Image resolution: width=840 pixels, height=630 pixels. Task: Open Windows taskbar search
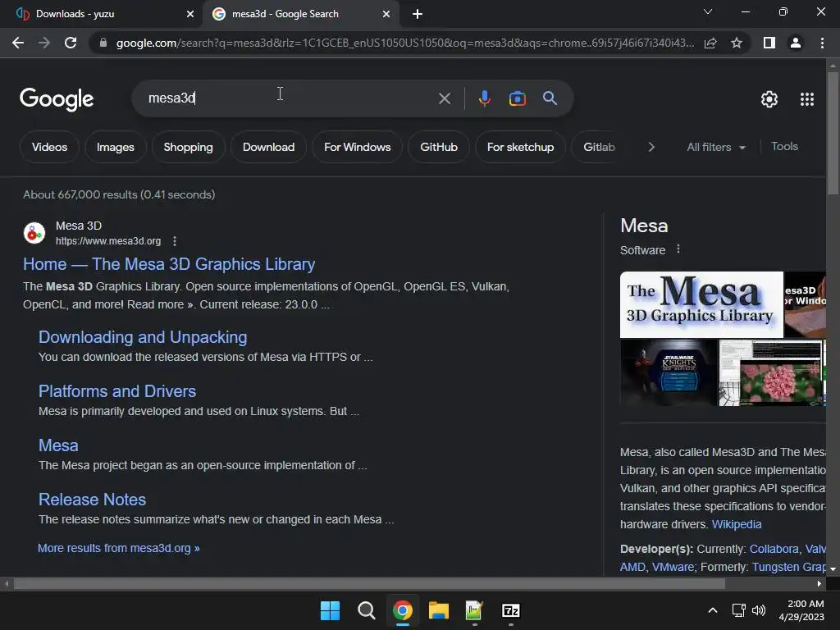click(367, 610)
